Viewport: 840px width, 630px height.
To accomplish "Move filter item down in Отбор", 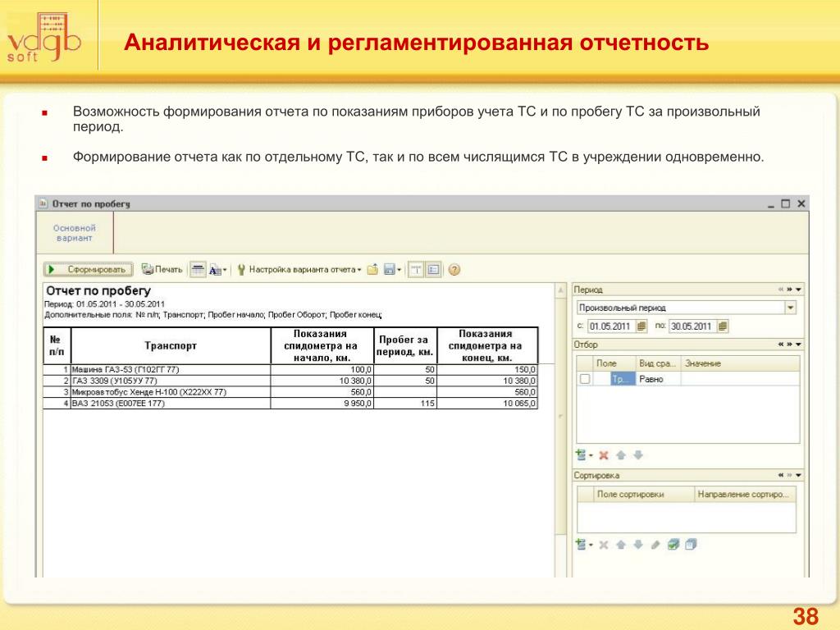I will [638, 455].
